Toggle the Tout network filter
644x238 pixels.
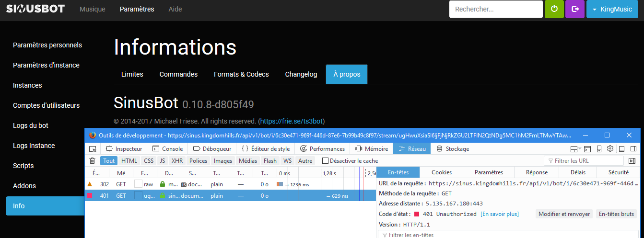tap(109, 161)
